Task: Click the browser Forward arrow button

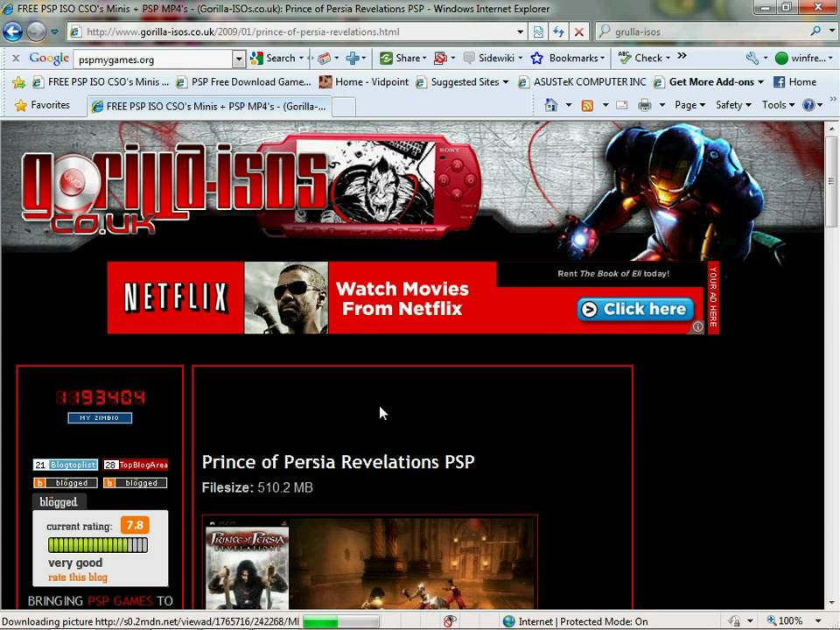Action: pos(37,31)
